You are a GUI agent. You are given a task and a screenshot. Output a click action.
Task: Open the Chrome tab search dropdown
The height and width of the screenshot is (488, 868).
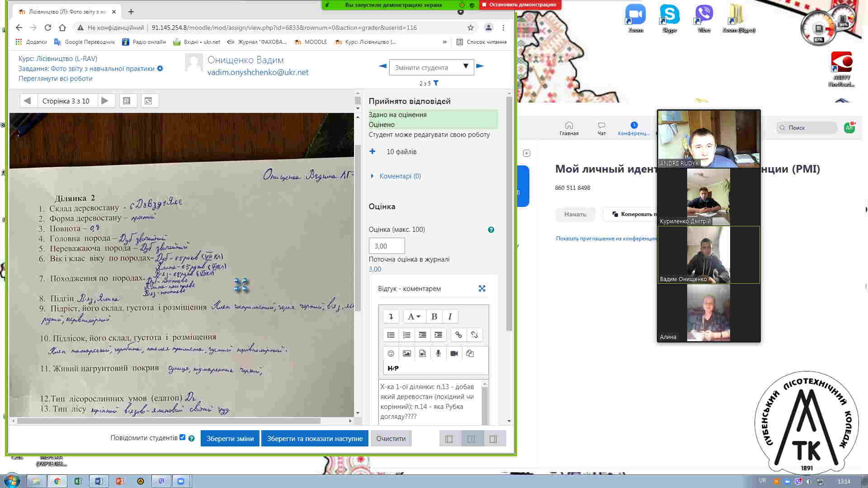click(x=460, y=12)
